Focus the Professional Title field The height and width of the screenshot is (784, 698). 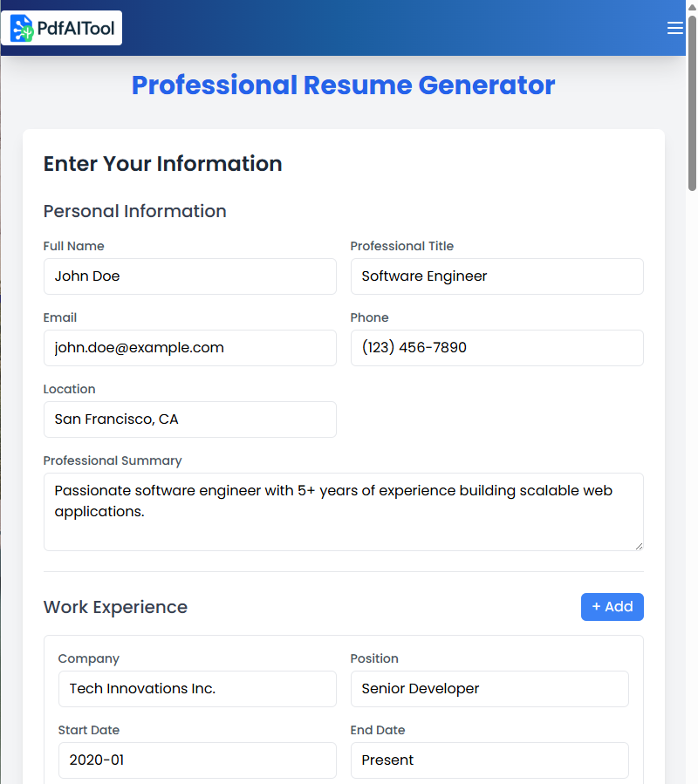pyautogui.click(x=496, y=276)
